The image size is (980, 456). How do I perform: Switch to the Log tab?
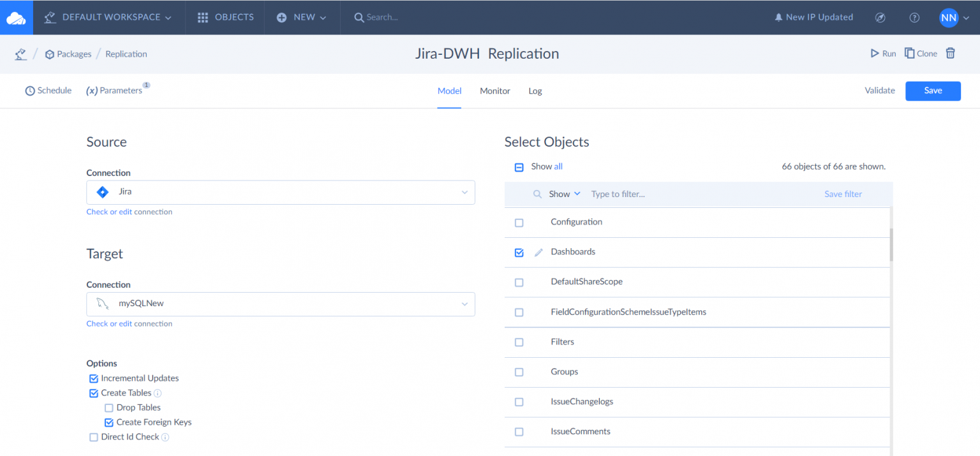point(535,91)
